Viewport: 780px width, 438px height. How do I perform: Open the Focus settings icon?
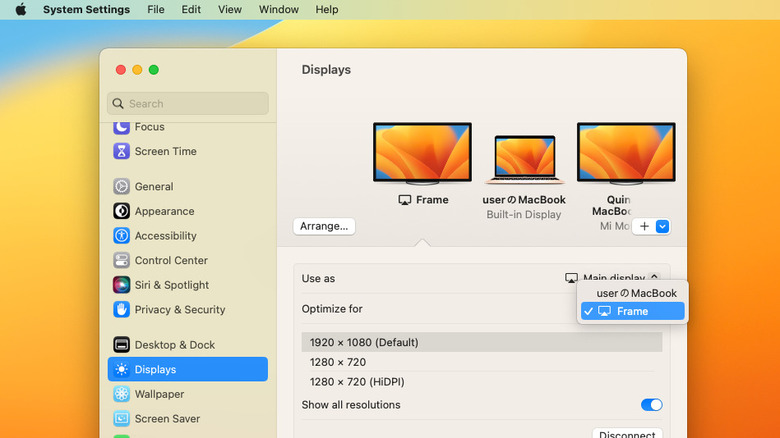tap(121, 127)
